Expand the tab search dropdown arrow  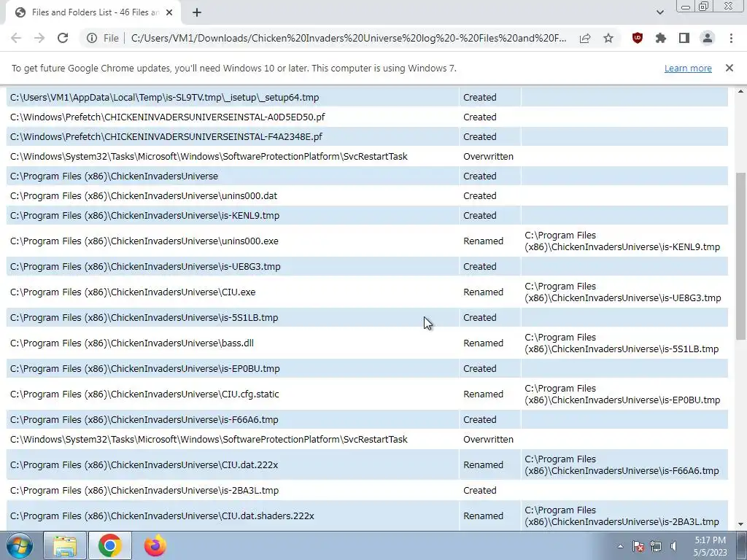[x=659, y=13]
